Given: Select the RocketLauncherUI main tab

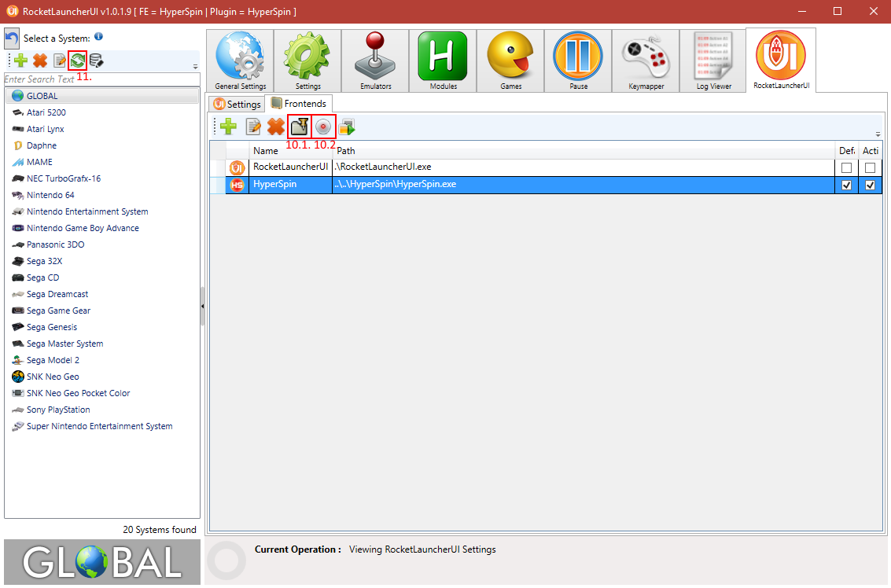Looking at the screenshot, I should tap(781, 61).
